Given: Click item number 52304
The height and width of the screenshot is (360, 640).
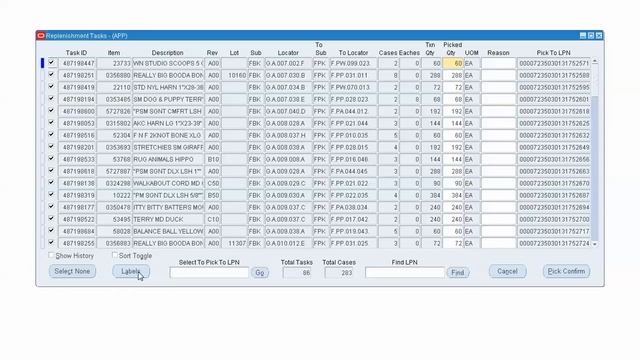Looking at the screenshot, I should click(114, 136).
